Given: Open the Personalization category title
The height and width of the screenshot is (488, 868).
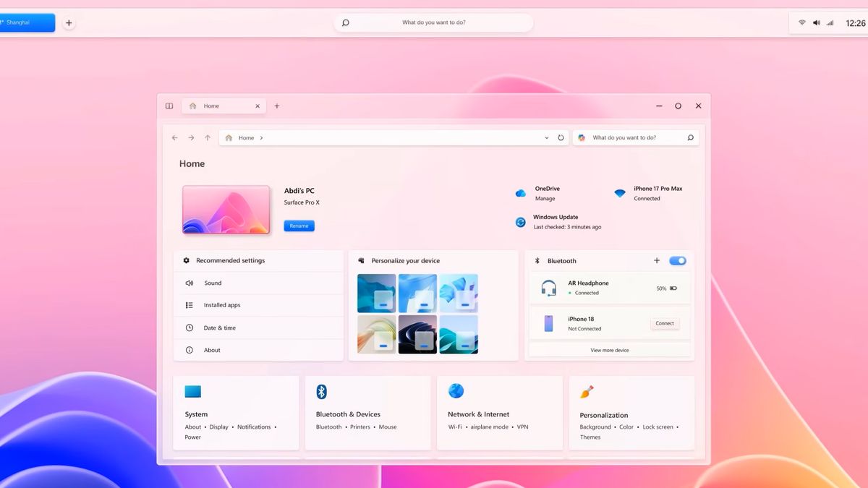Looking at the screenshot, I should [604, 415].
